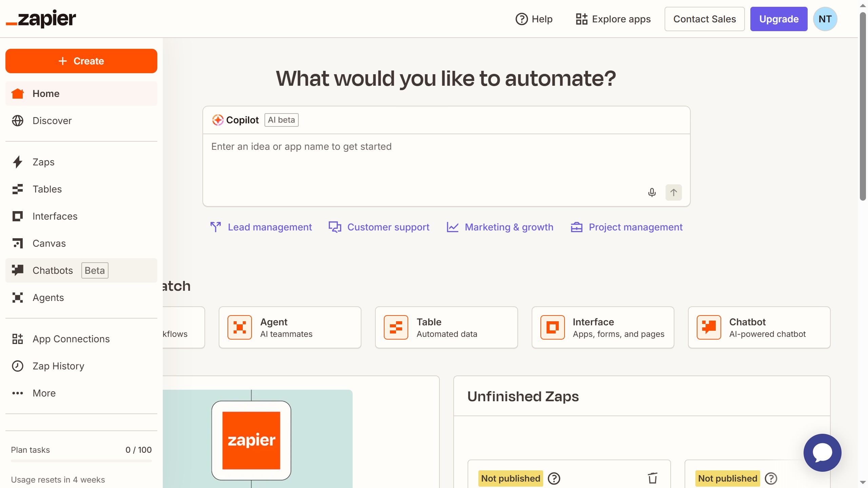The height and width of the screenshot is (488, 868).
Task: Open Chatbots Beta in the sidebar
Action: [x=81, y=270]
